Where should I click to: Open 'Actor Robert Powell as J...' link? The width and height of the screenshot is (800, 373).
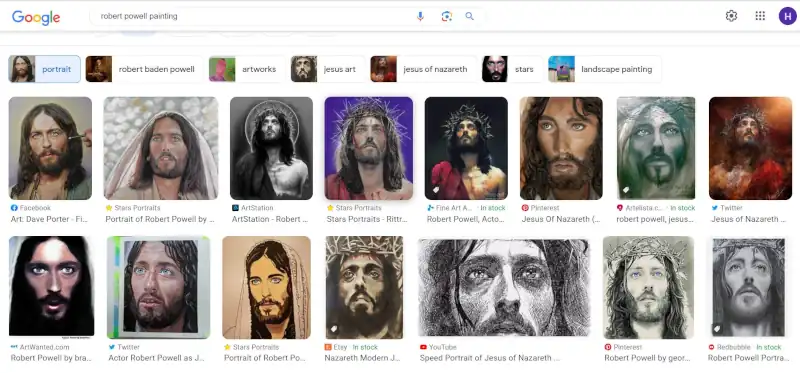point(157,358)
